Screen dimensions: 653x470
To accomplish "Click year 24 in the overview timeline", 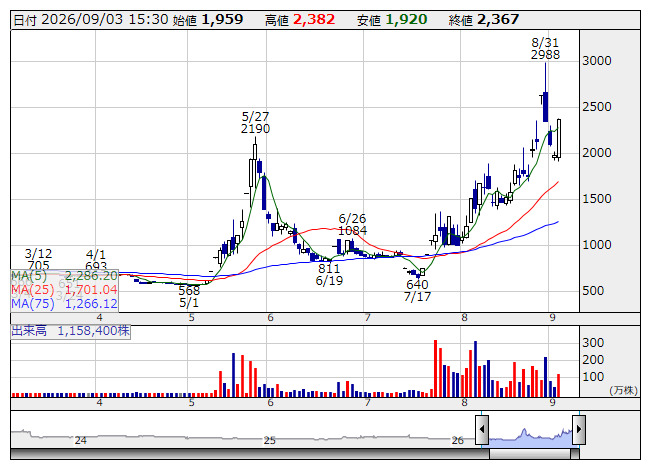I will point(80,440).
